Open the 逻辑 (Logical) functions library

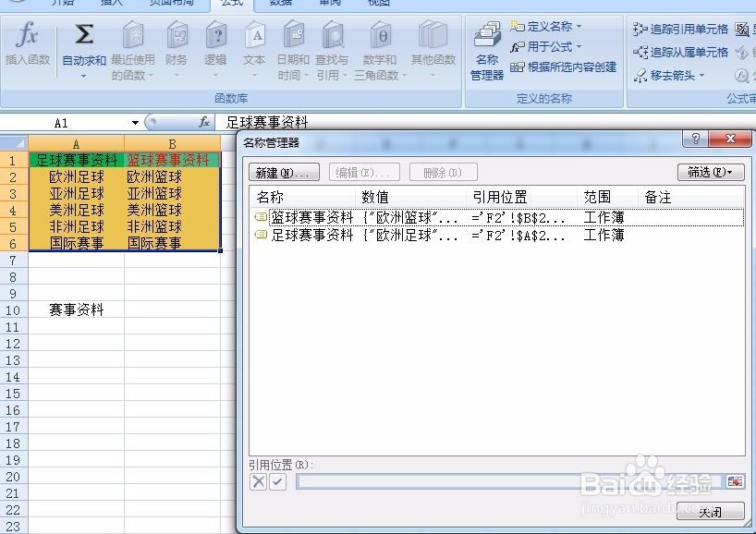[x=215, y=46]
